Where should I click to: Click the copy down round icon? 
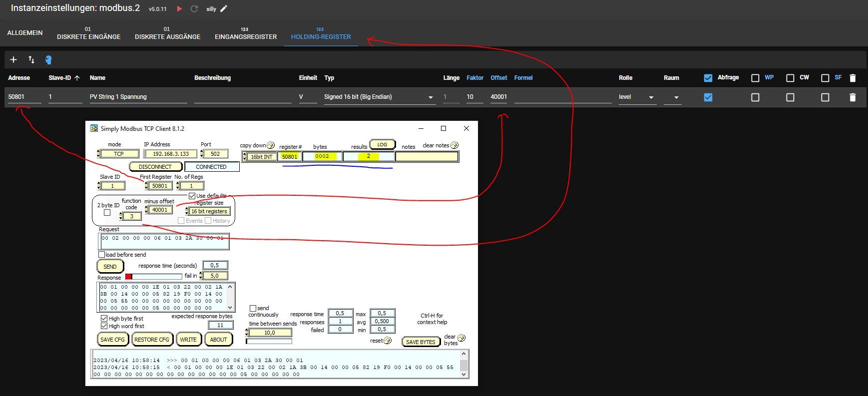click(271, 145)
